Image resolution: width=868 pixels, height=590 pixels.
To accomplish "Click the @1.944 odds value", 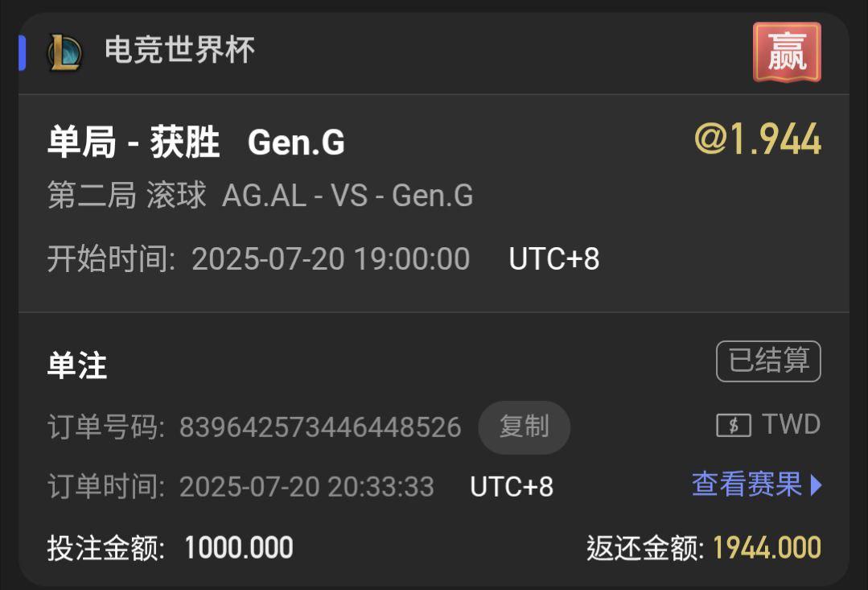I will 758,138.
